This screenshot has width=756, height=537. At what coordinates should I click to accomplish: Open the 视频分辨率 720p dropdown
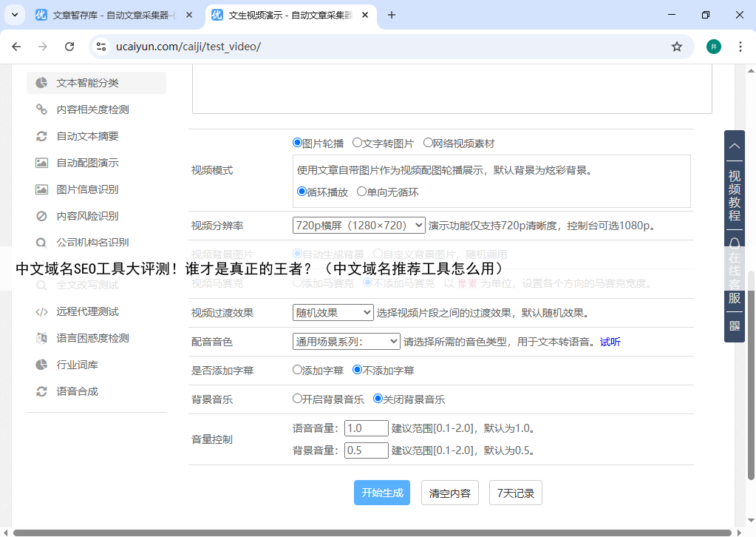click(x=358, y=225)
